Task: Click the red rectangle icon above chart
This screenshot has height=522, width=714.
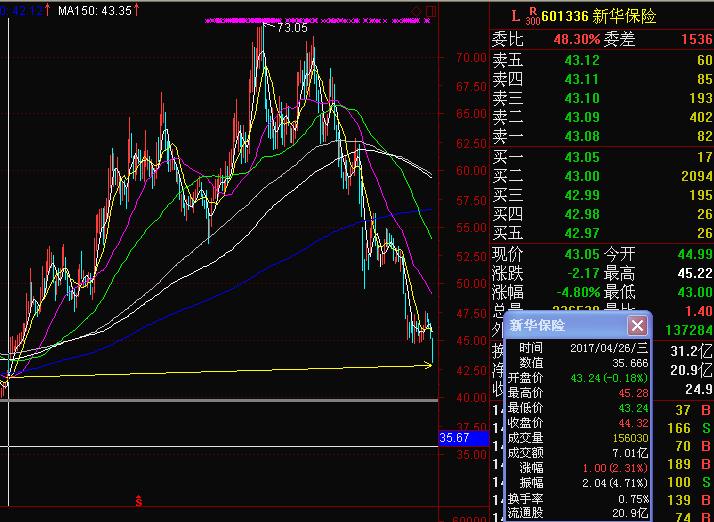Action: (x=429, y=10)
